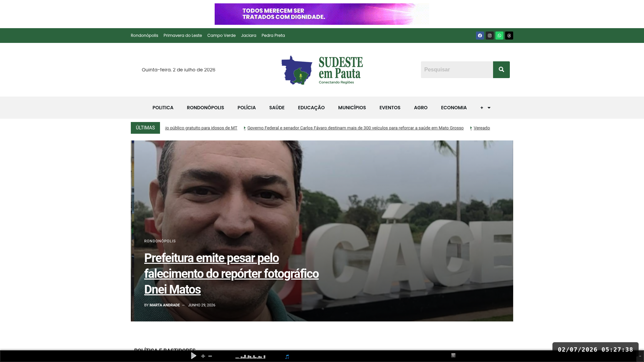
Task: Open the MUNICÍPIOS menu item
Action: pyautogui.click(x=352, y=108)
